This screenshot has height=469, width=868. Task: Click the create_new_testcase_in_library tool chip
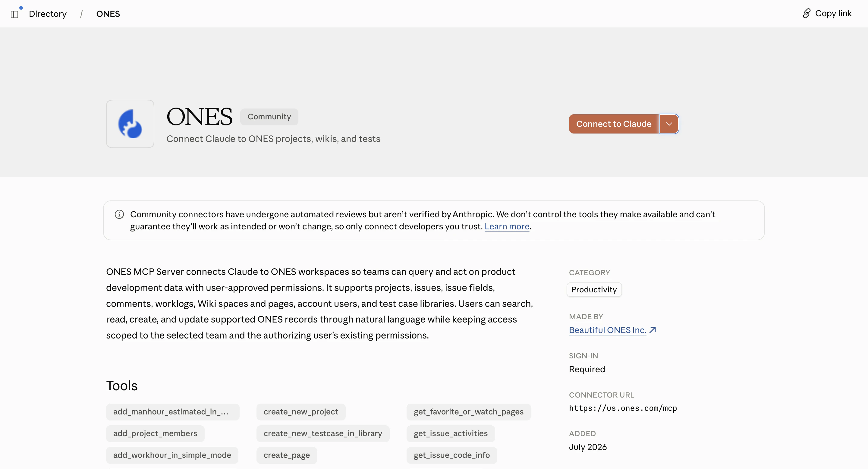click(x=323, y=434)
